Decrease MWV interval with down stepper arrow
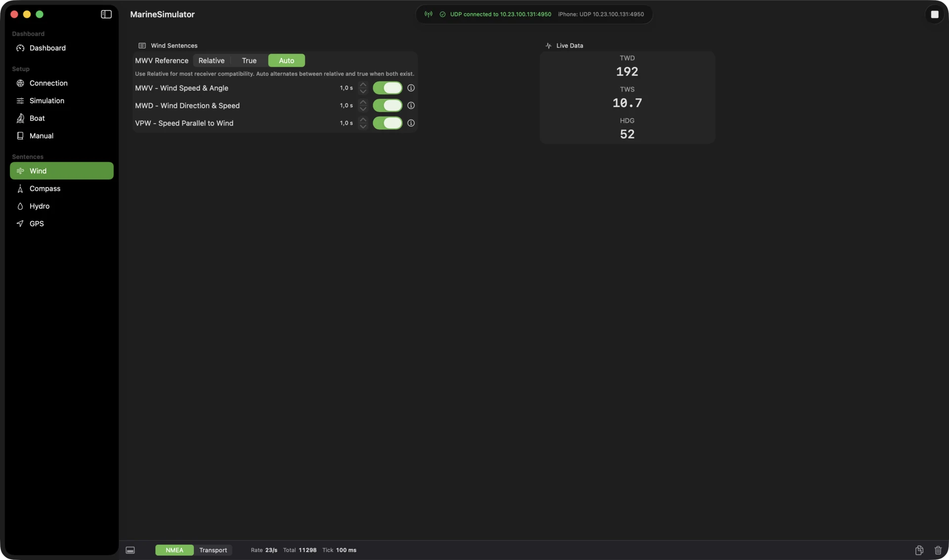949x560 pixels. [363, 91]
